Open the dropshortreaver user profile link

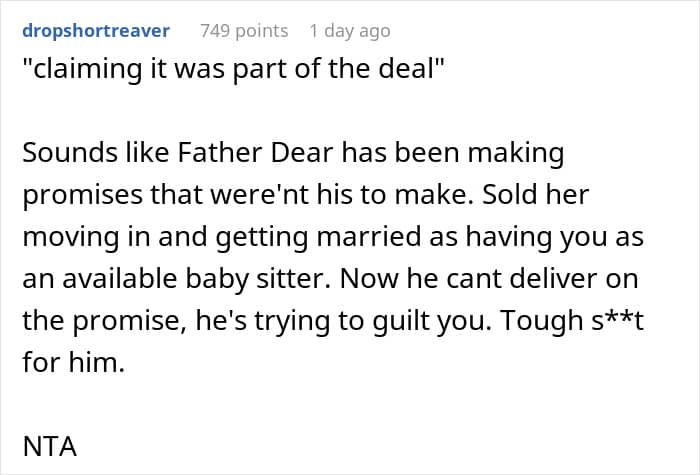click(96, 31)
